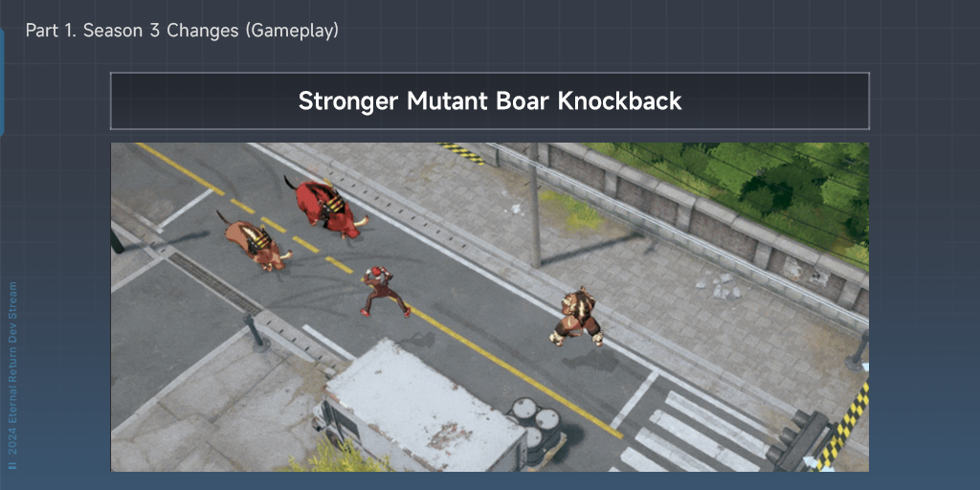
Task: Click the yellow-black hazard barrier at top
Action: pos(460,152)
